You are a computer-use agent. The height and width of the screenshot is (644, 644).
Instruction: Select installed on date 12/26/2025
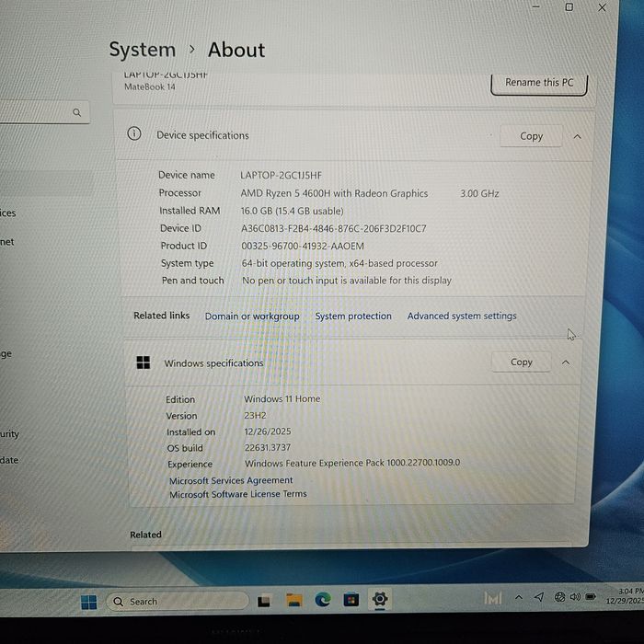(268, 431)
